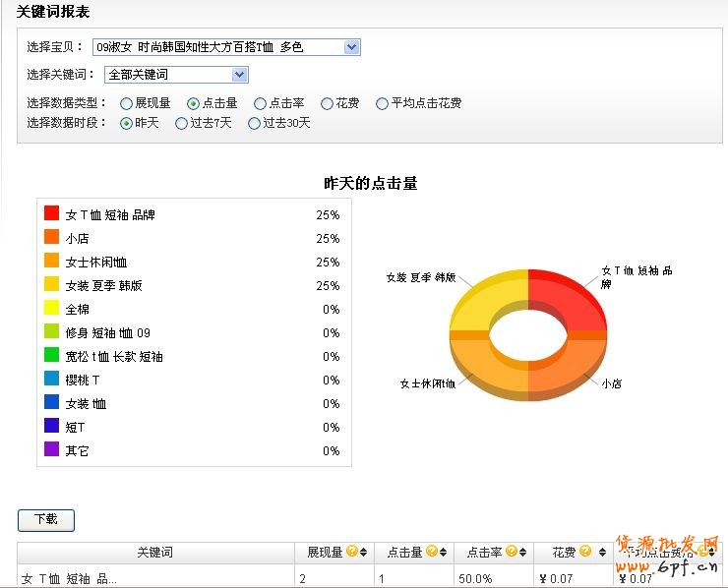The height and width of the screenshot is (588, 728).
Task: Click the red swatch for 女 T恤 短袖 品牌
Action: coord(52,213)
